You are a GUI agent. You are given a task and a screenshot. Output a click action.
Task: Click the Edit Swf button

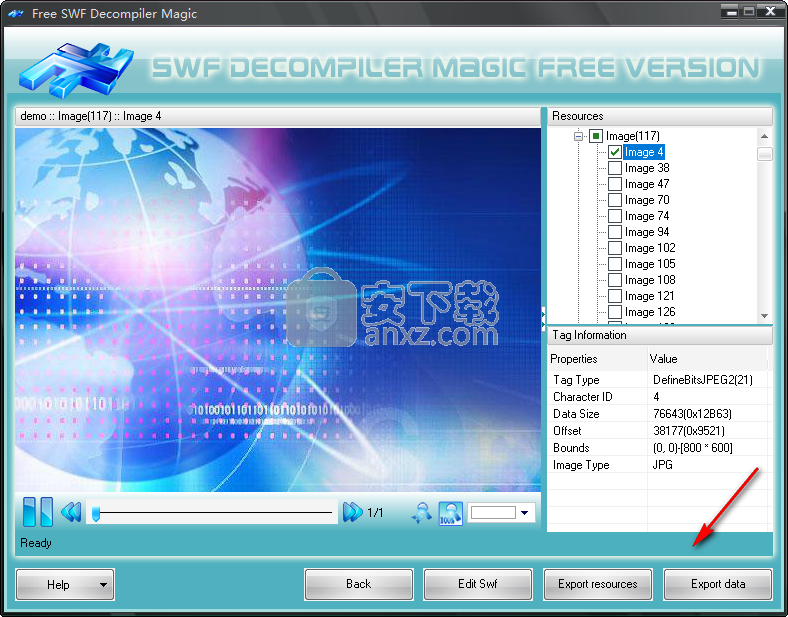478,584
